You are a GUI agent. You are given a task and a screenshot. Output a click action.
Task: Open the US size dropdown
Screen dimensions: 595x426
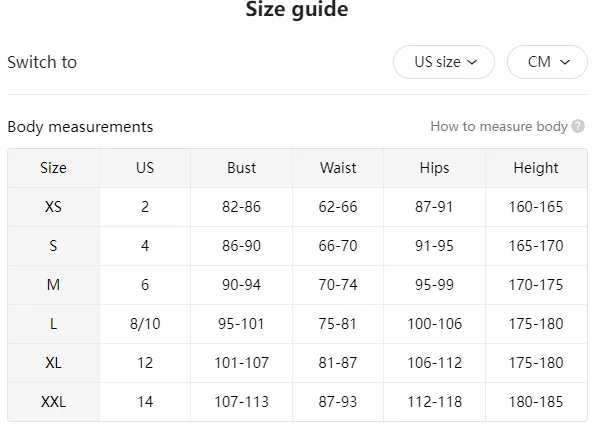(x=444, y=62)
